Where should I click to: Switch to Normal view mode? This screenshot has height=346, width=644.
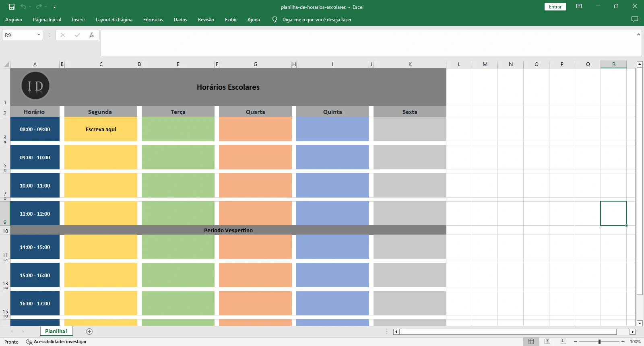(x=531, y=342)
